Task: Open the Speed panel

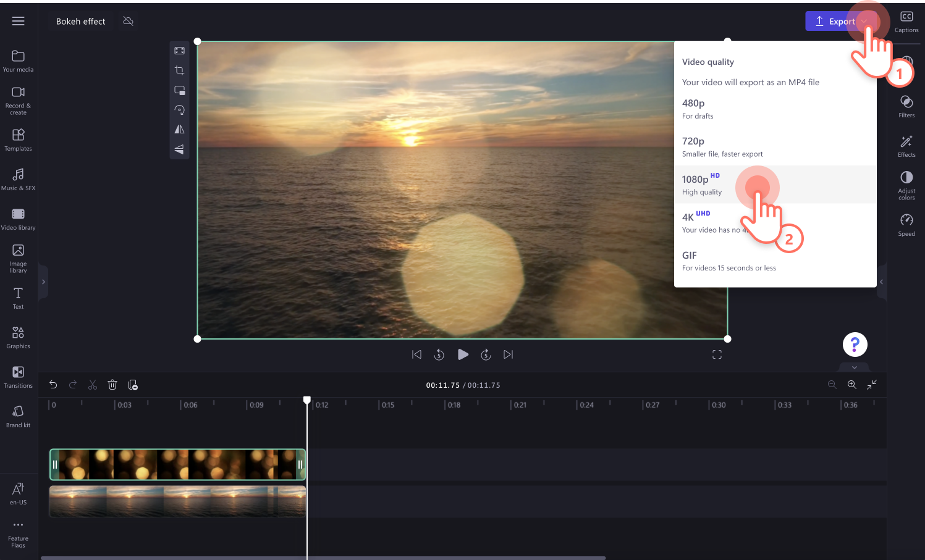Action: [906, 225]
